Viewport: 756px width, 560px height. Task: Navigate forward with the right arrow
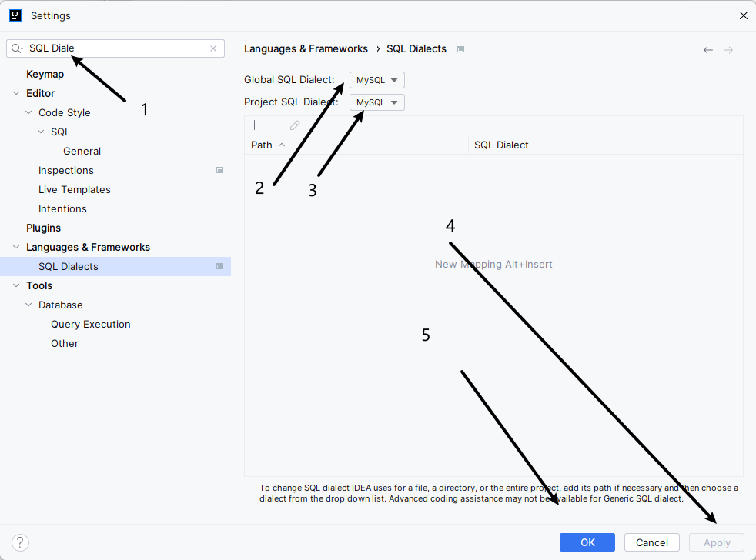pos(728,50)
